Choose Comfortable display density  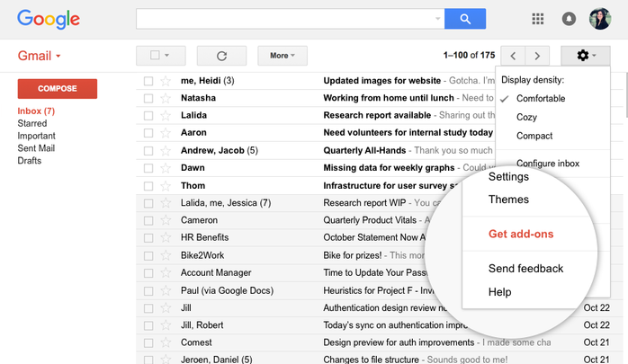[x=541, y=98]
